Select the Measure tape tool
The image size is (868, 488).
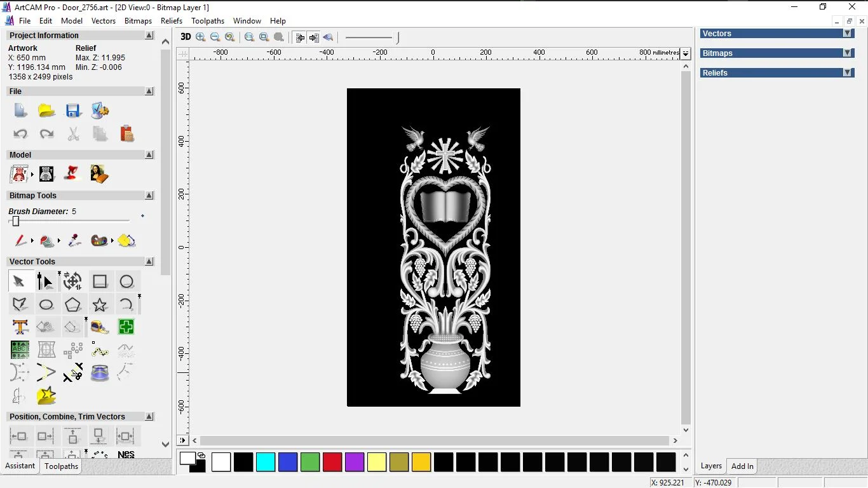click(x=100, y=327)
